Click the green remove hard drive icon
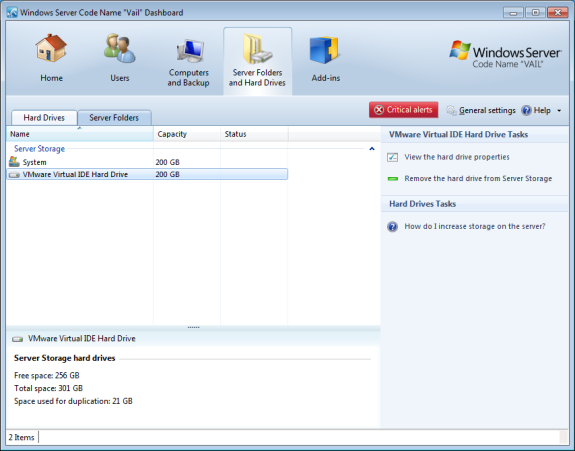Screen dimensions: 575x451 [393, 179]
